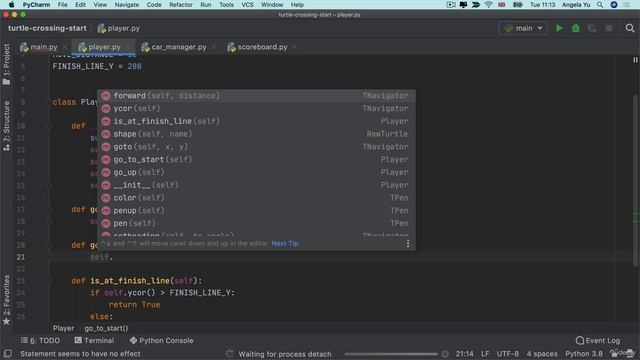Image resolution: width=640 pixels, height=360 pixels.
Task: Choose pen(self) completion suggestion
Action: [256, 223]
